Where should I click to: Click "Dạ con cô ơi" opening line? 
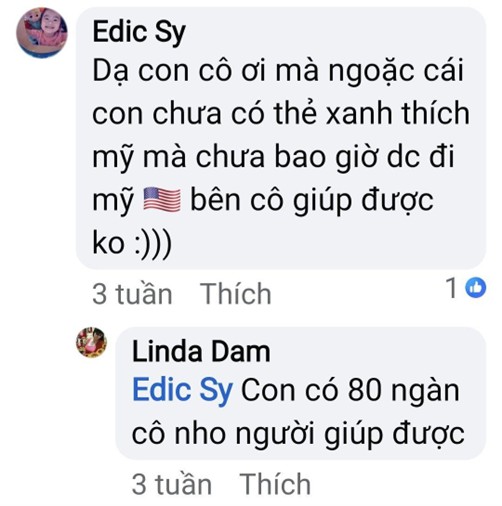[179, 71]
